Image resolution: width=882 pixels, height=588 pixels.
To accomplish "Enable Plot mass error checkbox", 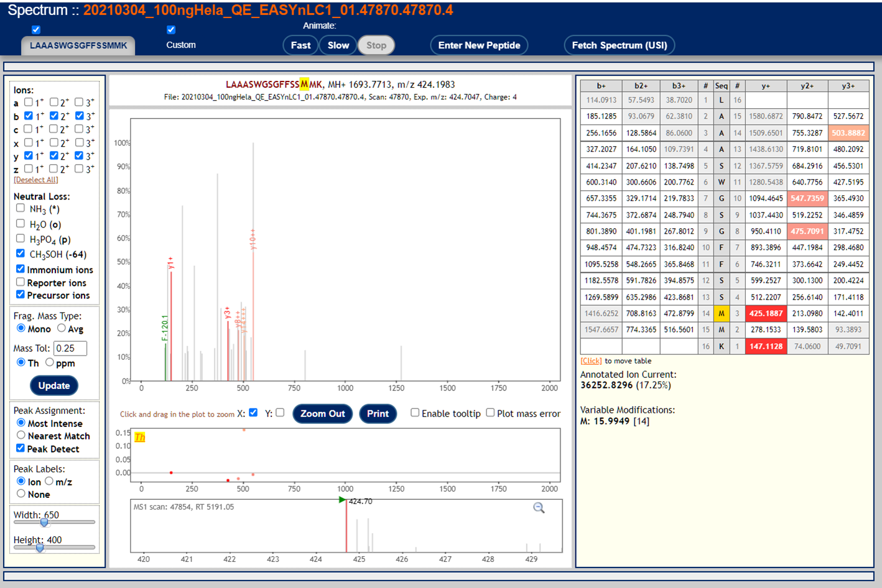I will click(x=490, y=413).
